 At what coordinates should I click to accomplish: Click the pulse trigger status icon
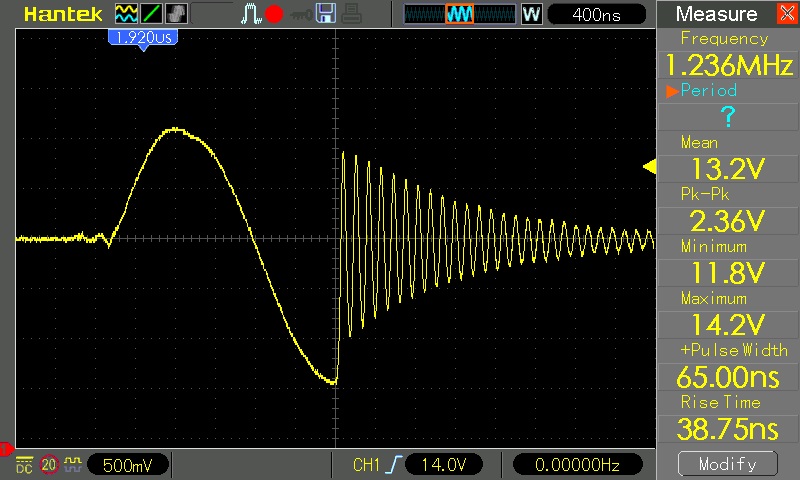250,14
